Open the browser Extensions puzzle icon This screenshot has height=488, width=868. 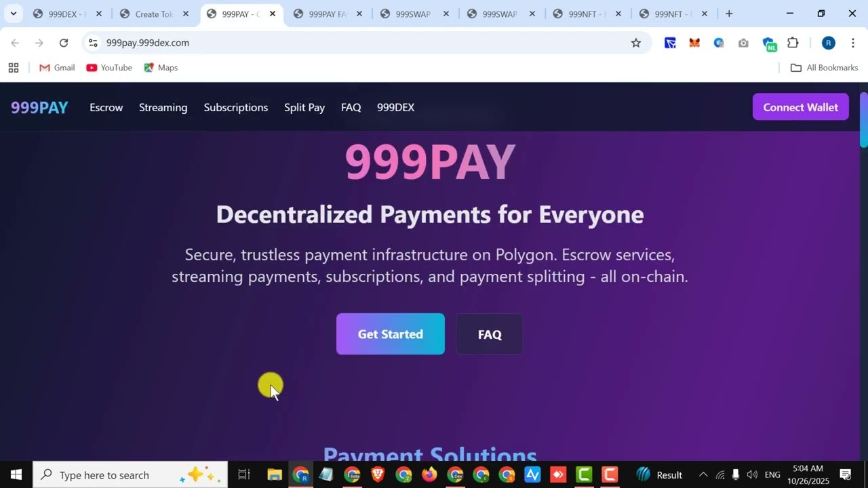[x=793, y=43]
